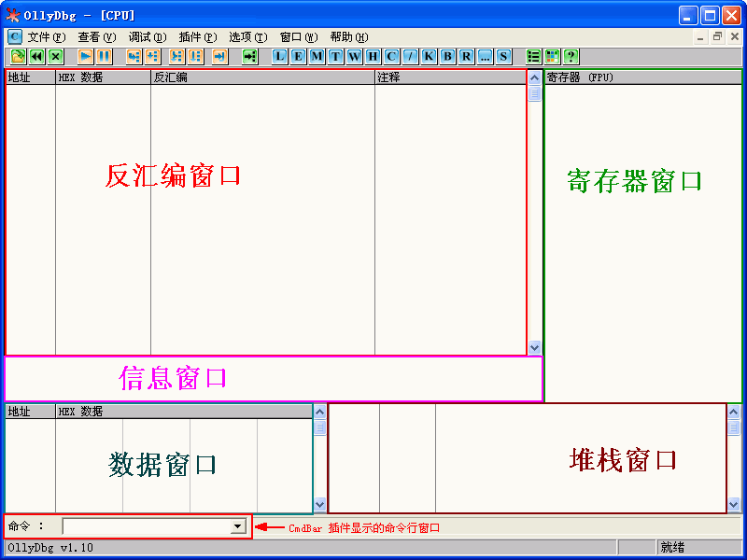Click the 反汇编 column header
This screenshot has width=747, height=560.
coord(263,77)
